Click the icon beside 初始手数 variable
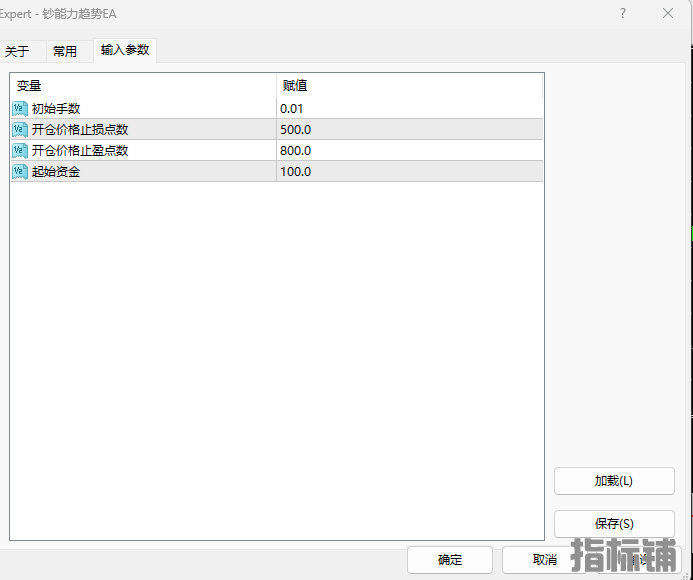The width and height of the screenshot is (693, 580). (x=20, y=108)
